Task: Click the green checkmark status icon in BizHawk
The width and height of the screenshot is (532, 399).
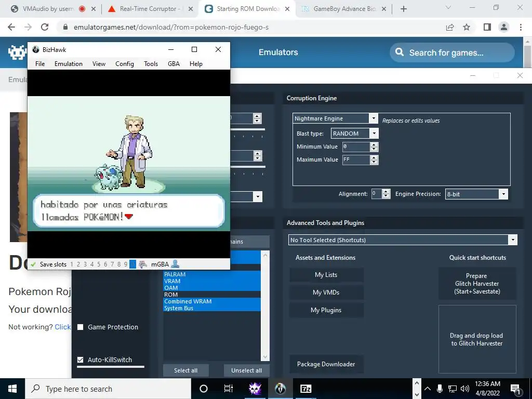Action: tap(33, 264)
